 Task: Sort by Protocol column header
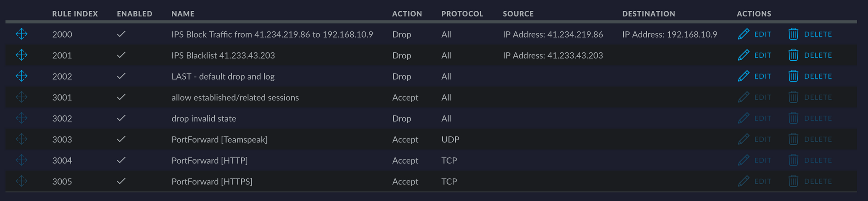click(462, 14)
